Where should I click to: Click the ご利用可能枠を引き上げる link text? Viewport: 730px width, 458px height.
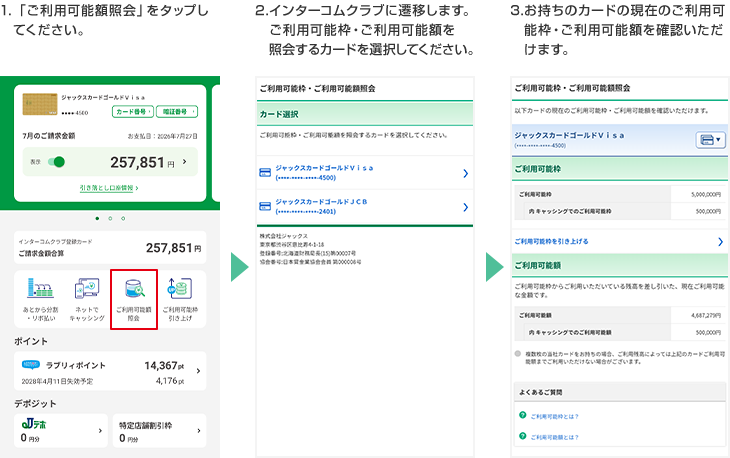[551, 241]
